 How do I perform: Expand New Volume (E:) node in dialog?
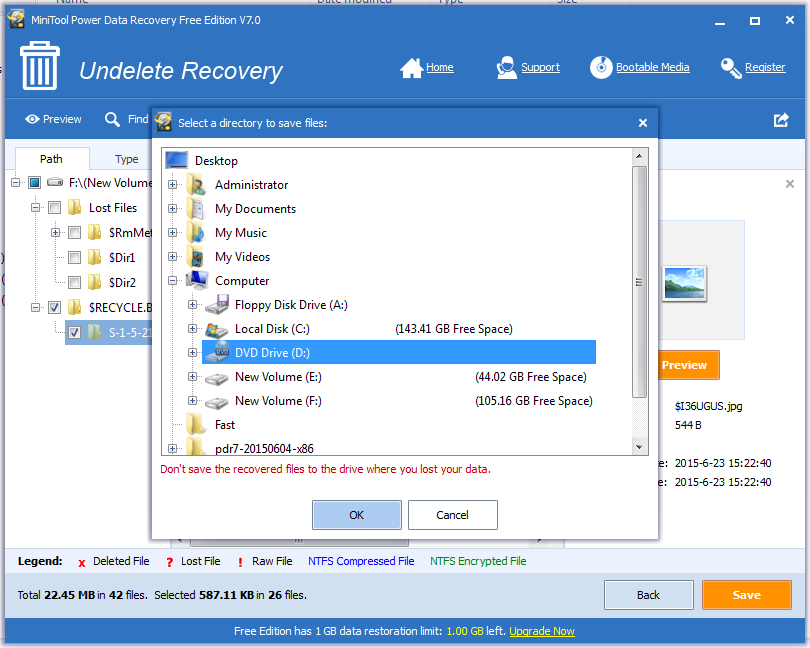pyautogui.click(x=192, y=377)
